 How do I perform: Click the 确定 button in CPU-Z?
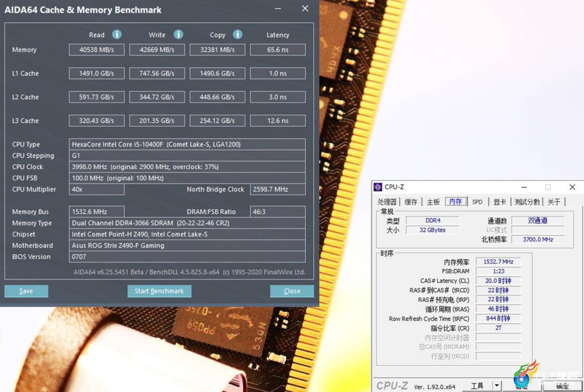point(562,386)
